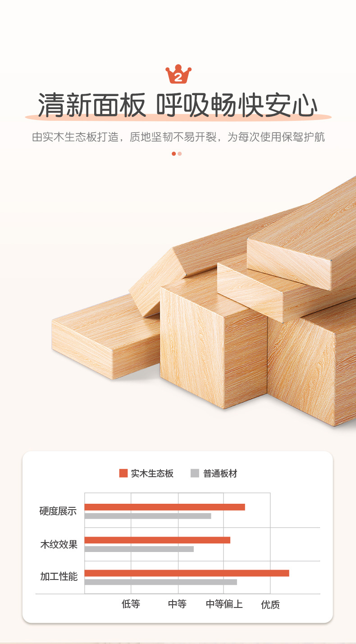Click the 清新面板 呼吸畅快安心 headline
This screenshot has height=644, width=356.
tap(178, 105)
